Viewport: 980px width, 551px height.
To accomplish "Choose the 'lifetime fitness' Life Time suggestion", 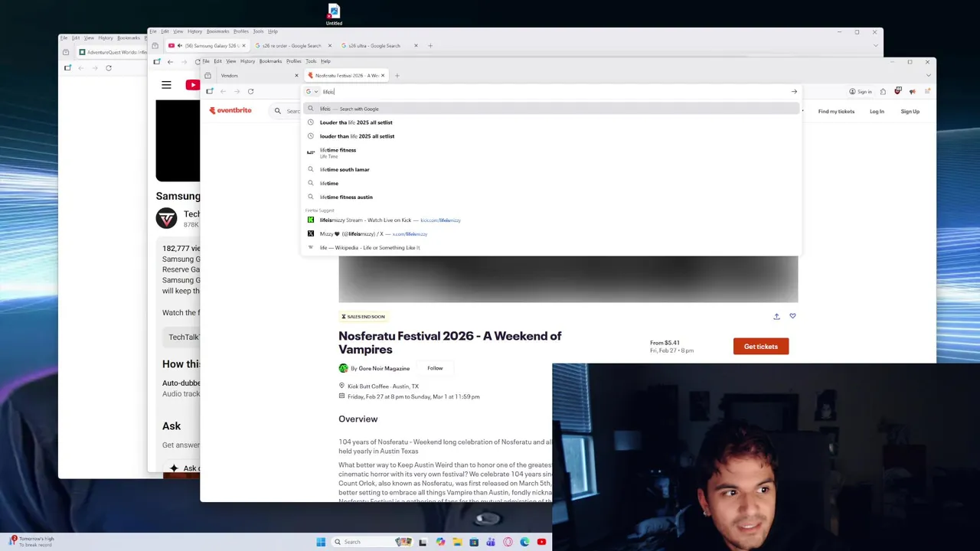I will (551, 152).
